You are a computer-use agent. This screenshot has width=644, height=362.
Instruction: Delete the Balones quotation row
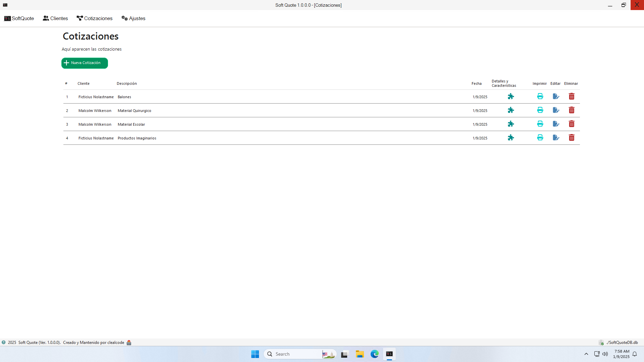click(572, 97)
